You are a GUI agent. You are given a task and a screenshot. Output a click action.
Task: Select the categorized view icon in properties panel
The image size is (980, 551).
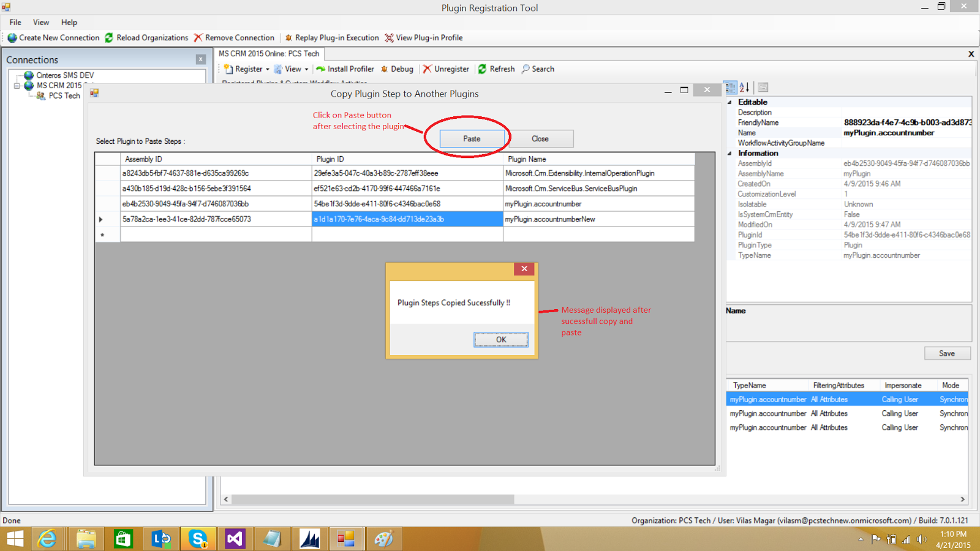click(x=731, y=88)
